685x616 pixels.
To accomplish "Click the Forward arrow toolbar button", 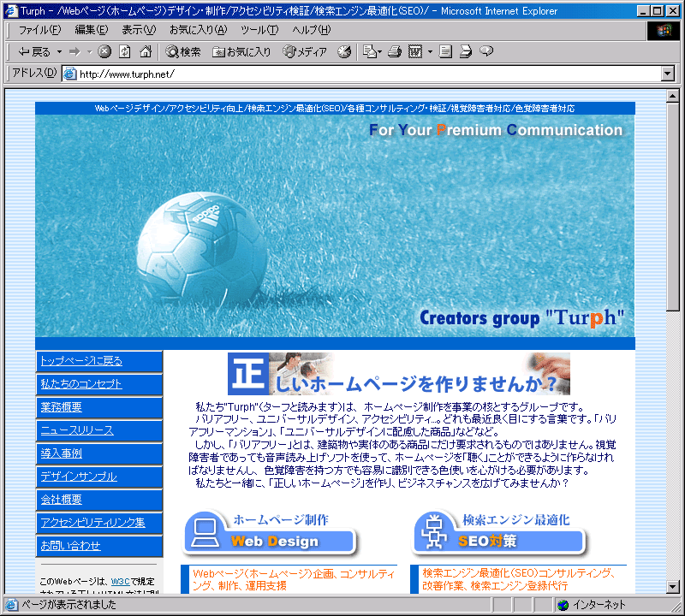I will (x=75, y=52).
